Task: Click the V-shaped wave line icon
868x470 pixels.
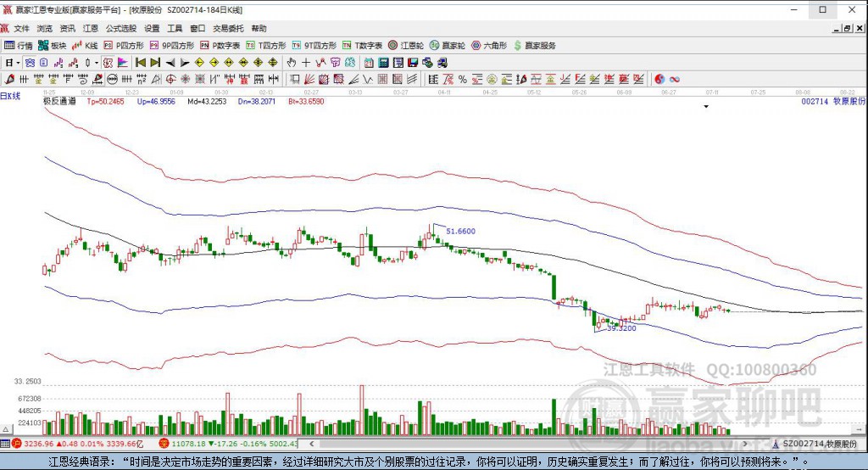Action: (368, 79)
